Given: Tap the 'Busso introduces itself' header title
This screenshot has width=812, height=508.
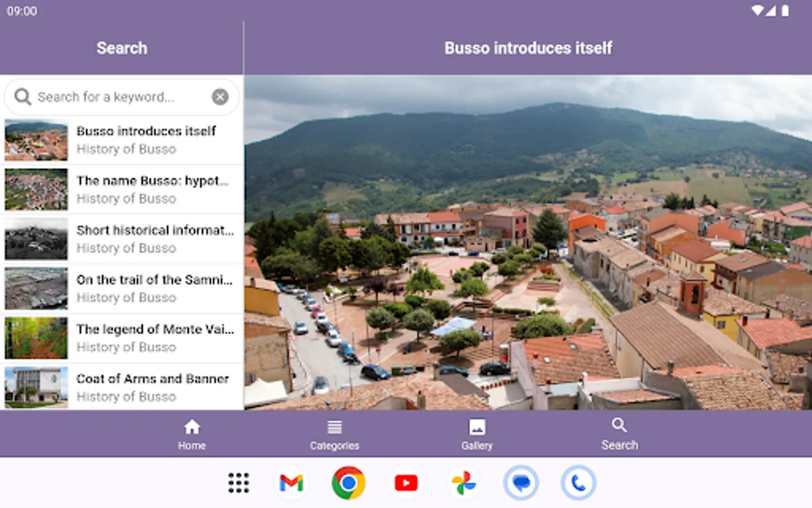Looking at the screenshot, I should click(528, 48).
